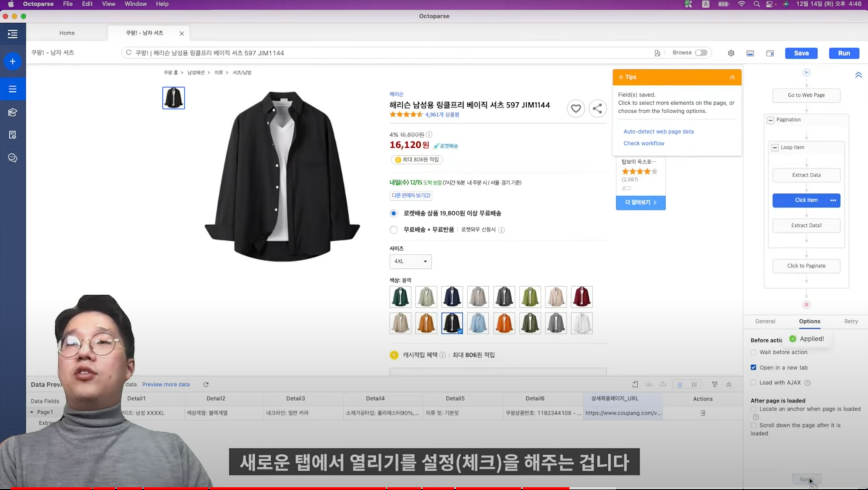Click the heart wishlist icon on product
This screenshot has height=490, width=868.
coord(576,109)
